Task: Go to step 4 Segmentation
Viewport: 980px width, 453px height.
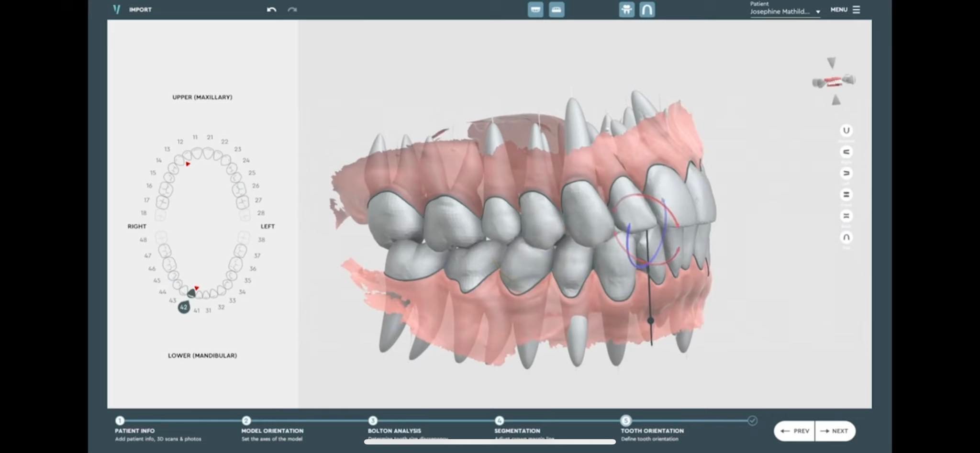Action: [x=499, y=420]
